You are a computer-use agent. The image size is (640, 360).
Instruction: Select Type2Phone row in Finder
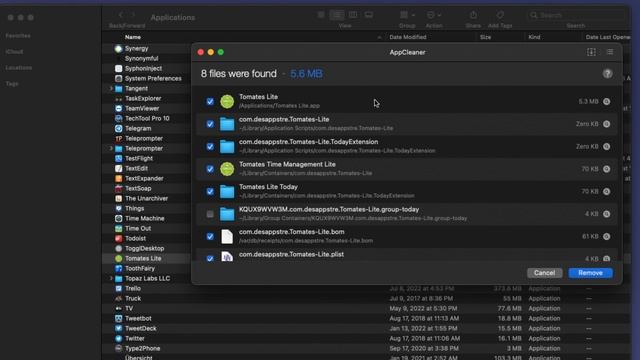pos(142,348)
